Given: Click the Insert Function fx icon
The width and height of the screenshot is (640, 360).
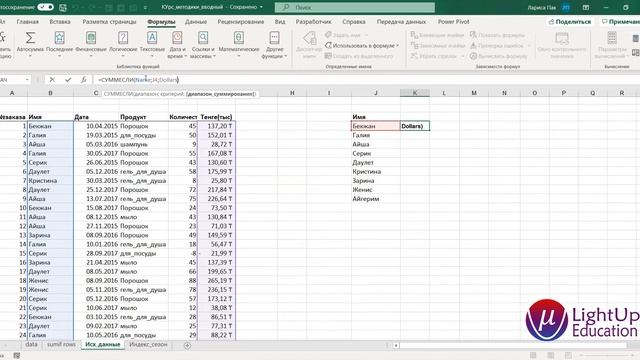Looking at the screenshot, I should point(83,80).
